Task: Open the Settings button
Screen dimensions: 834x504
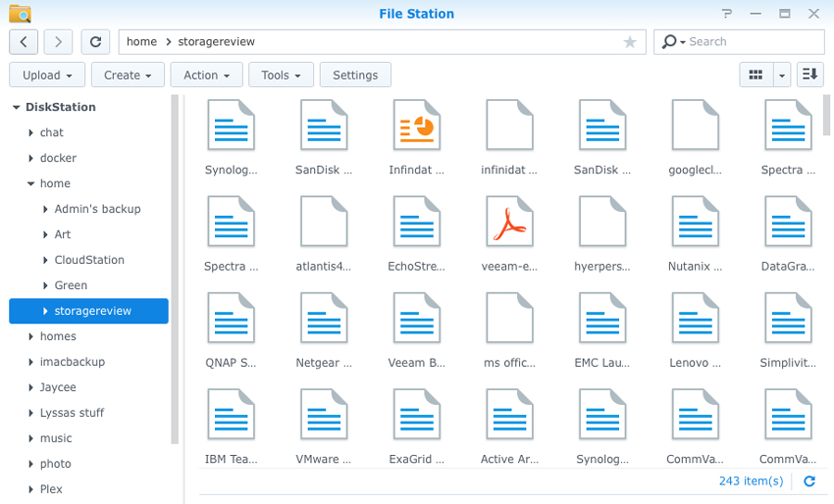Action: pyautogui.click(x=355, y=75)
